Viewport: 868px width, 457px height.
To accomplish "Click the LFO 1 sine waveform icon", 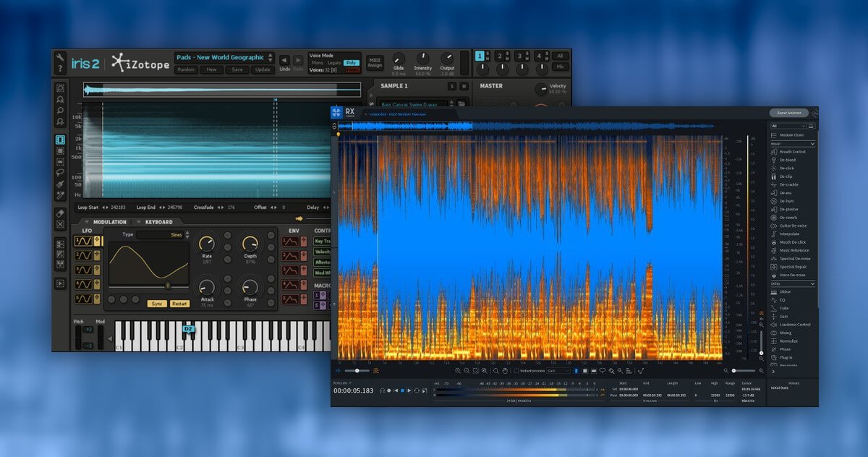I will tap(84, 242).
